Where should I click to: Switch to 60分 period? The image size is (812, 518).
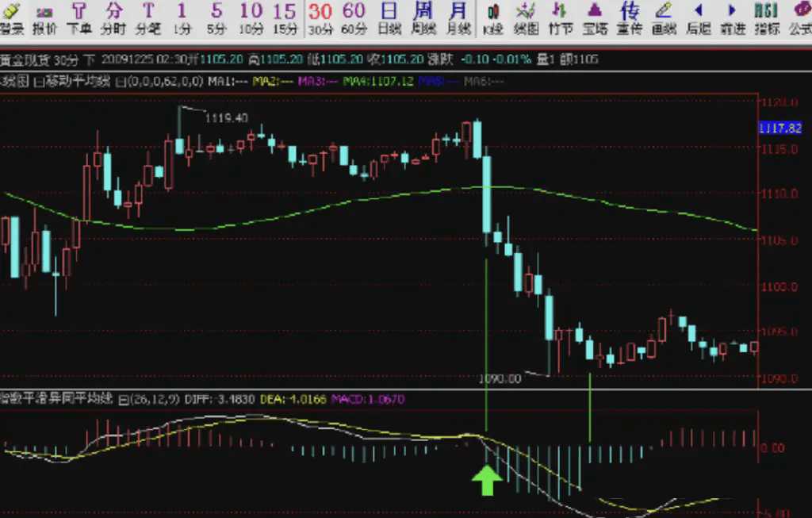tap(354, 18)
